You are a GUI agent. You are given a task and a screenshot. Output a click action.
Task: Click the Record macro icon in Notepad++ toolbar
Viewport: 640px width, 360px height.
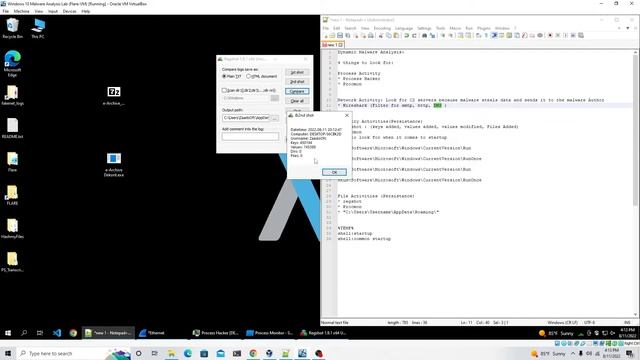[x=550, y=36]
